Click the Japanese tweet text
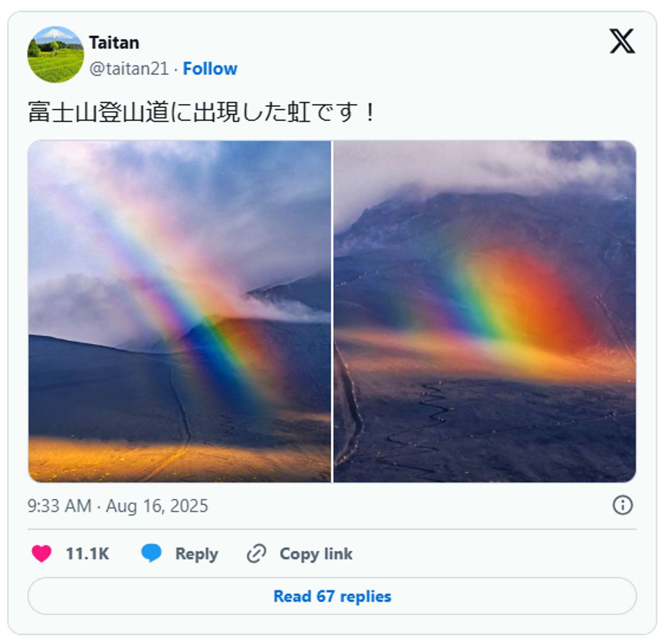 click(202, 112)
